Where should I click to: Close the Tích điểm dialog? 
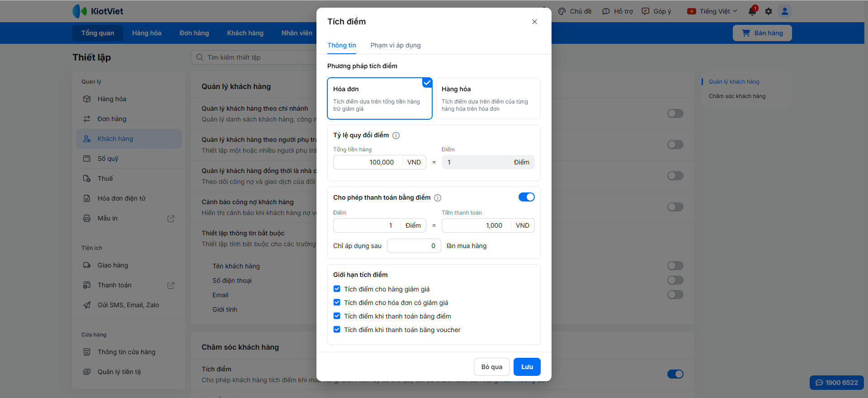click(534, 22)
